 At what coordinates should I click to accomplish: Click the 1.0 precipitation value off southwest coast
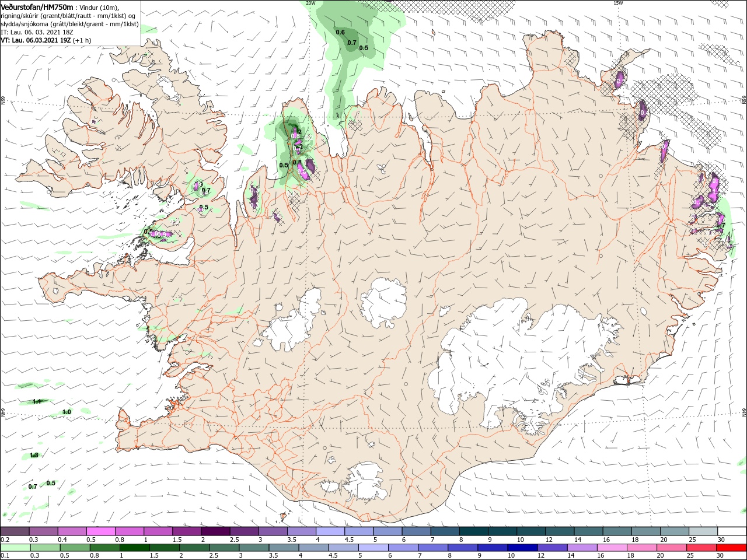point(67,412)
